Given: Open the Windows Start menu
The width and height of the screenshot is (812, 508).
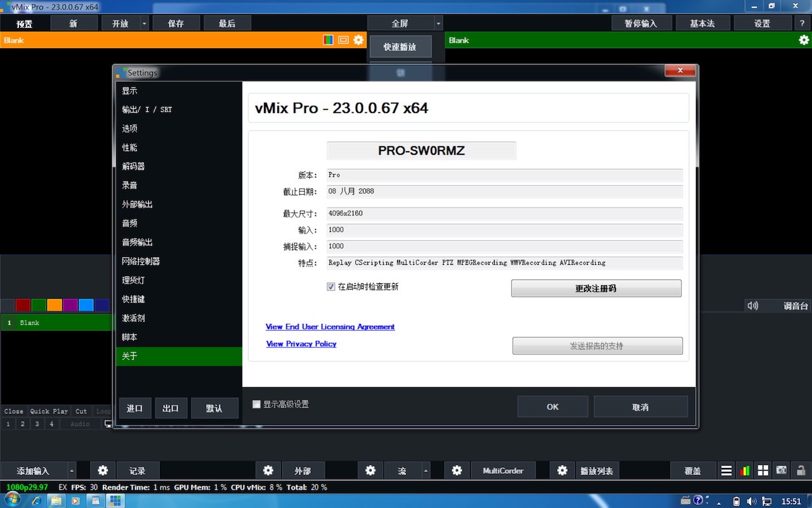Looking at the screenshot, I should [11, 500].
